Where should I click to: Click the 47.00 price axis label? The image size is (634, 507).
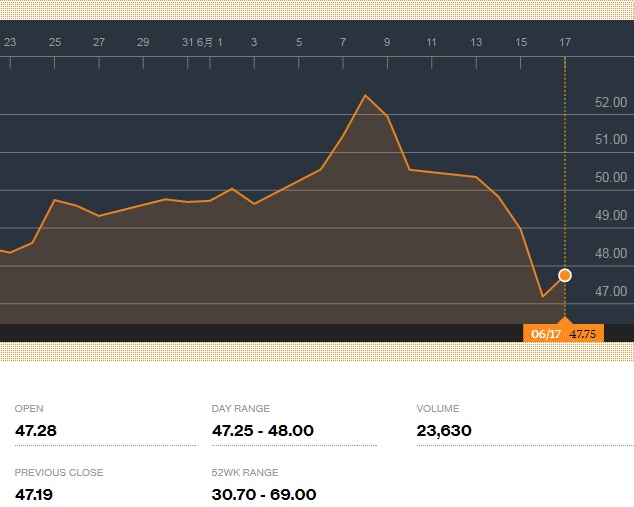tap(610, 291)
